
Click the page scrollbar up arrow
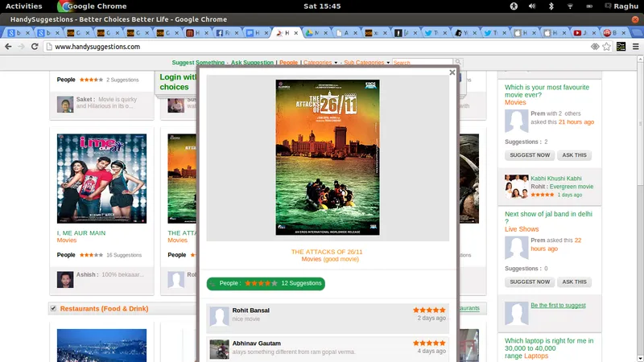[640, 60]
